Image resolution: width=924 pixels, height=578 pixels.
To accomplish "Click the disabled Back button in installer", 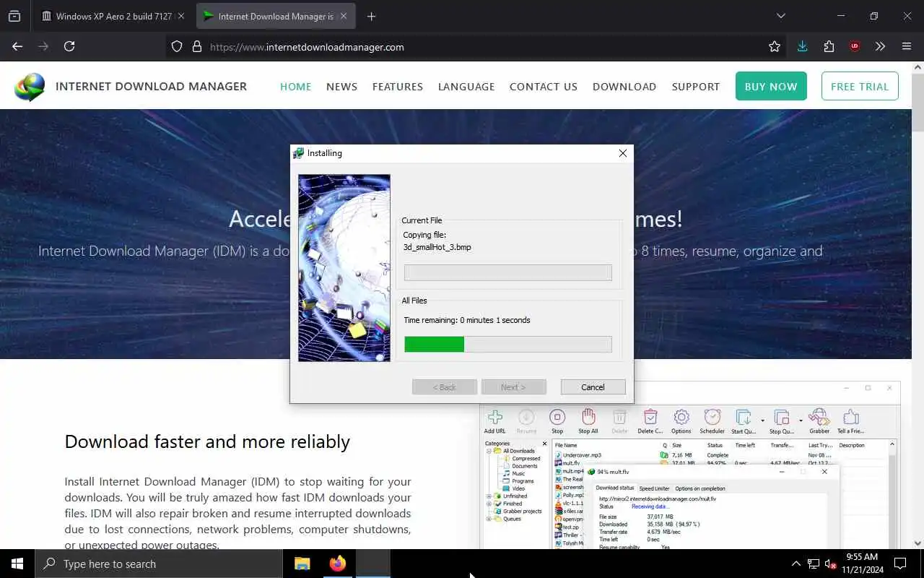I will pyautogui.click(x=445, y=387).
